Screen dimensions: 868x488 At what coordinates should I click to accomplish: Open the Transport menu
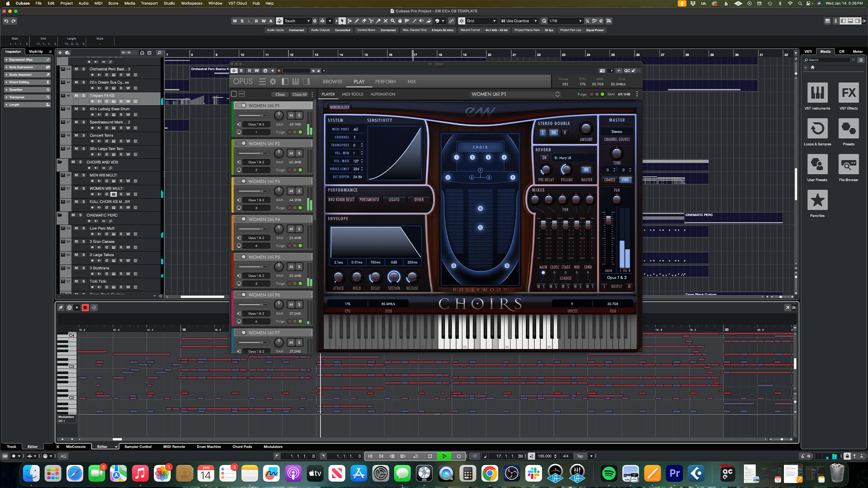click(x=149, y=3)
